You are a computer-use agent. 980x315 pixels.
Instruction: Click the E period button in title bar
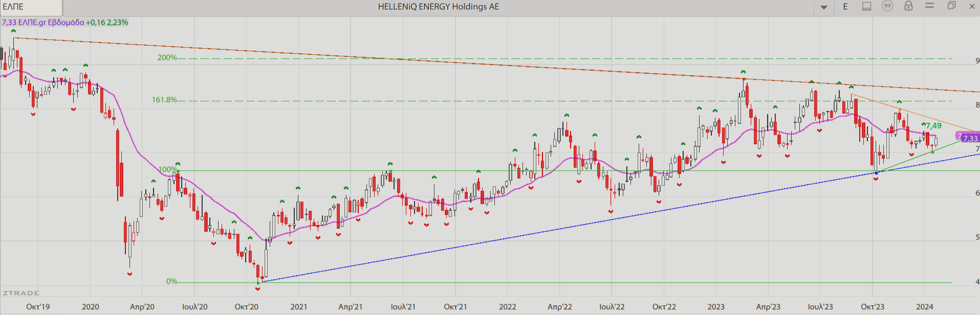click(x=845, y=7)
